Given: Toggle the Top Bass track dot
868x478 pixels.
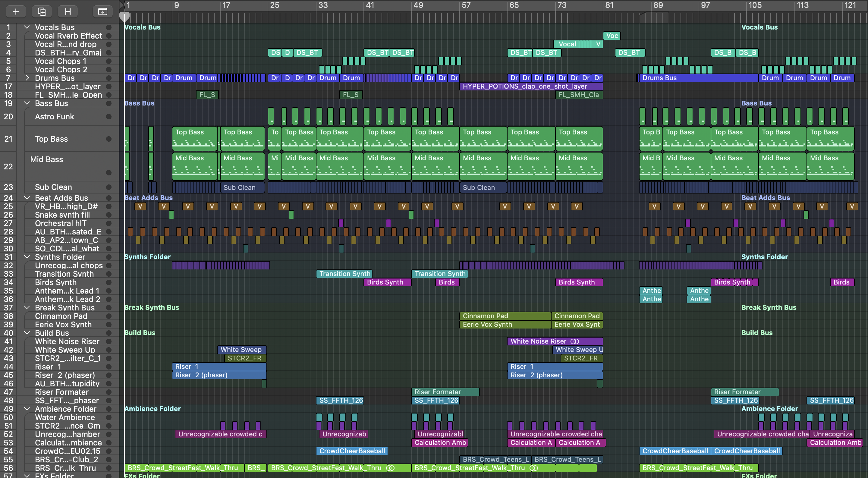Looking at the screenshot, I should click(x=109, y=139).
